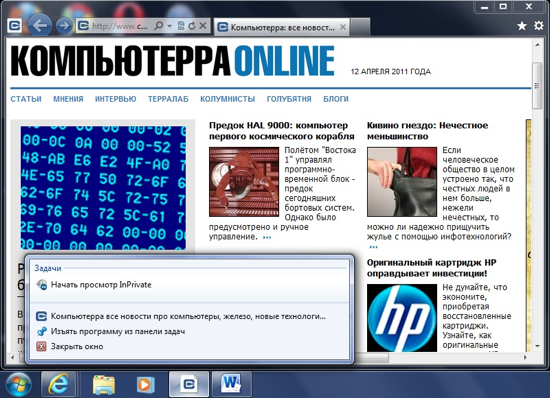Open the hex code featured article image

(x=103, y=188)
